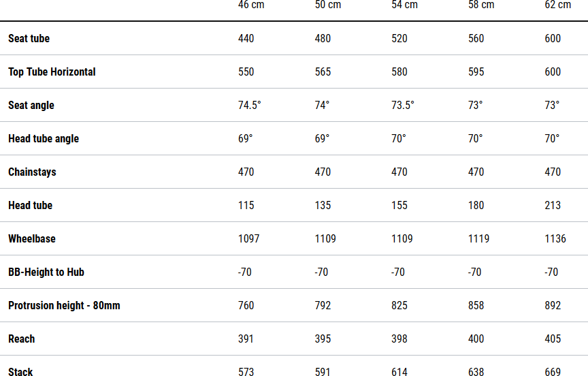Click the Protrusion height - 80mm label

tap(64, 305)
